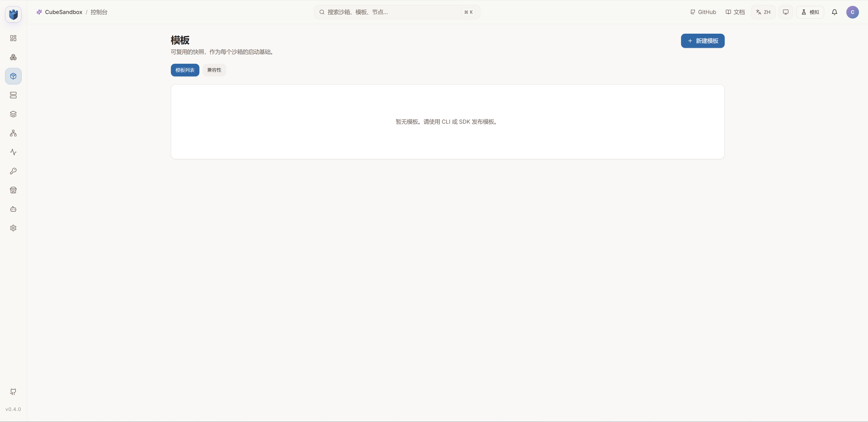Click the 暂无模板 empty state message

pyautogui.click(x=447, y=122)
